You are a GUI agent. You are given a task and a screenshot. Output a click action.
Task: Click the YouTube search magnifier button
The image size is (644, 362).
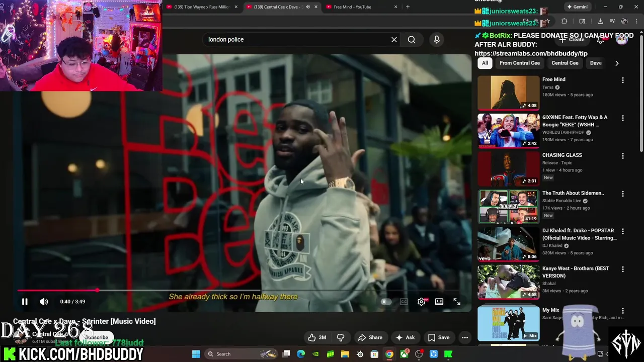coord(412,39)
